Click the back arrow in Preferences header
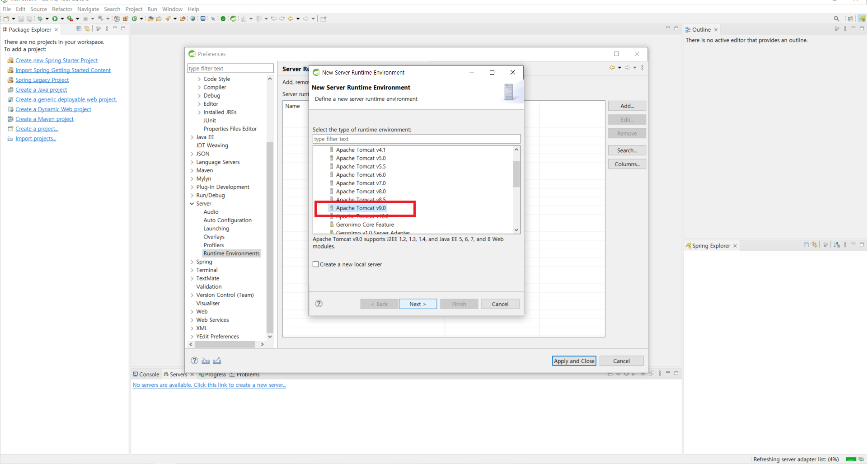 tap(612, 68)
